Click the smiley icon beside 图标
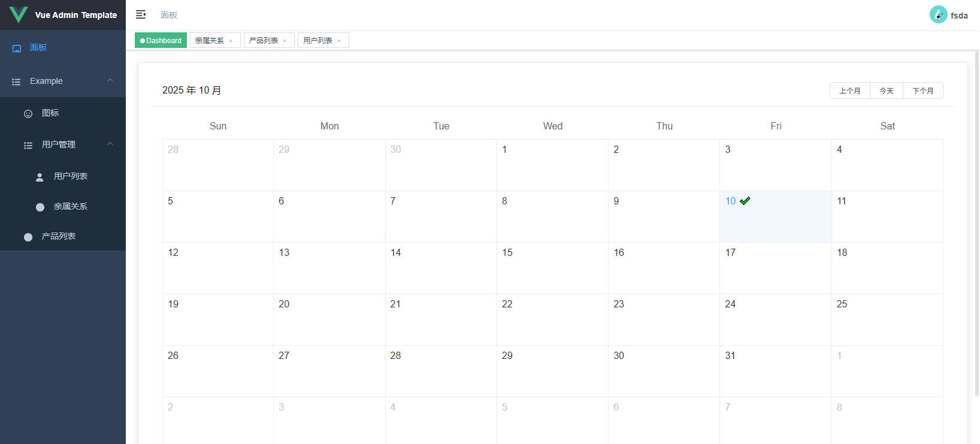980x444 pixels. [x=28, y=113]
